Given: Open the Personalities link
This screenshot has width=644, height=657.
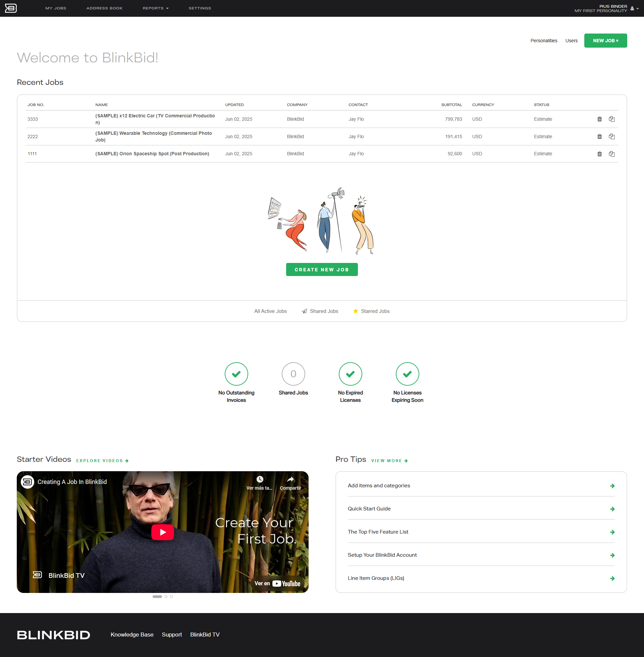Looking at the screenshot, I should (544, 41).
